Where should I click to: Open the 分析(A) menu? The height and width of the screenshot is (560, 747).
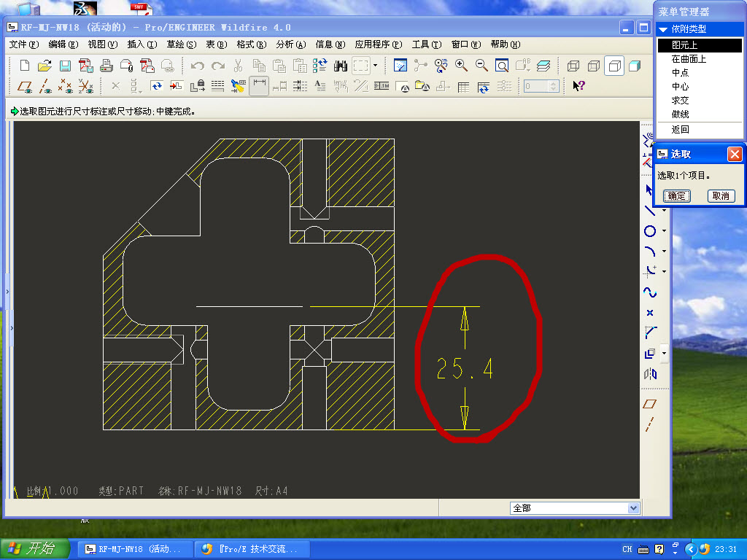click(x=290, y=44)
